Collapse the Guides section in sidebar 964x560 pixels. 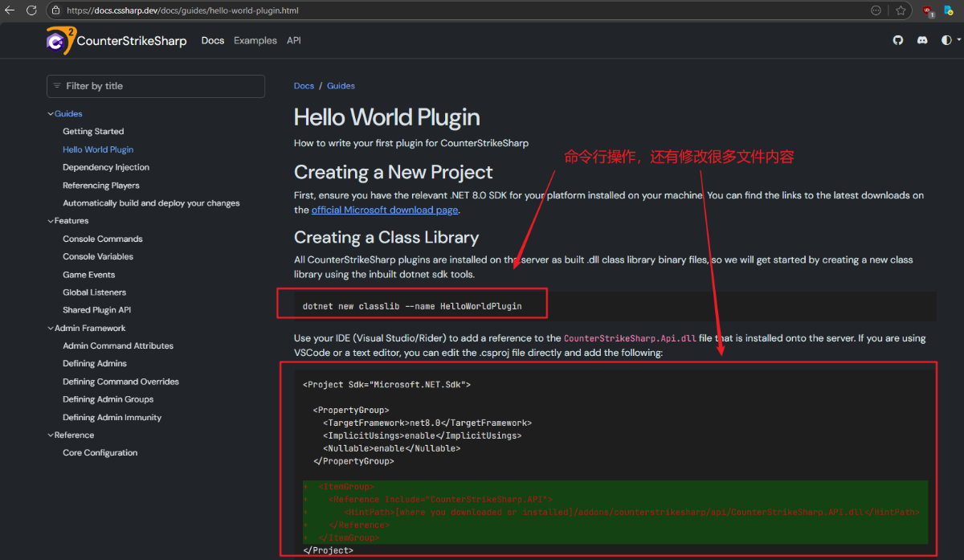point(51,114)
